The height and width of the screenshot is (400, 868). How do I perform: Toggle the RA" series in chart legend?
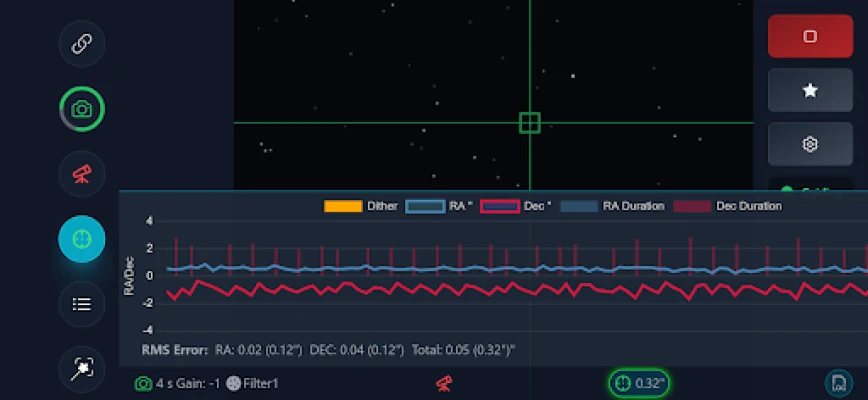[x=439, y=206]
